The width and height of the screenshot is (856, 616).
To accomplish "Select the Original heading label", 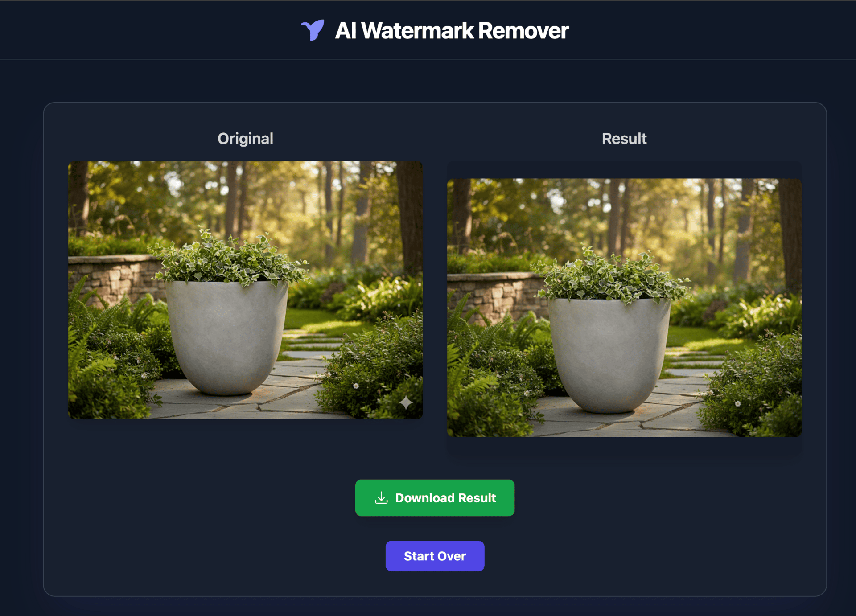I will click(x=245, y=139).
